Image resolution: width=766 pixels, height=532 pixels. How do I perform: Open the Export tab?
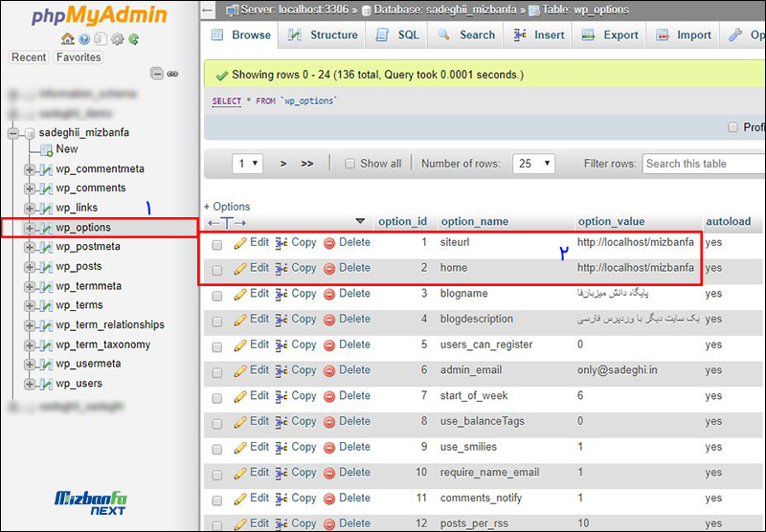point(610,35)
